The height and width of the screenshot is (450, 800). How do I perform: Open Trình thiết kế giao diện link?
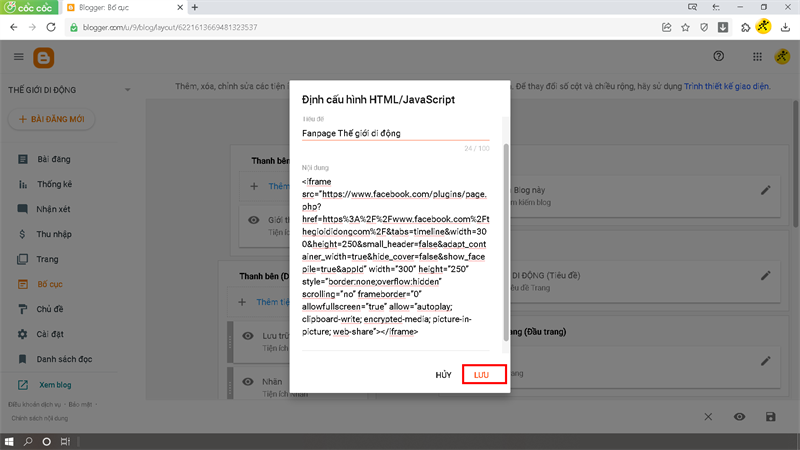click(x=726, y=86)
